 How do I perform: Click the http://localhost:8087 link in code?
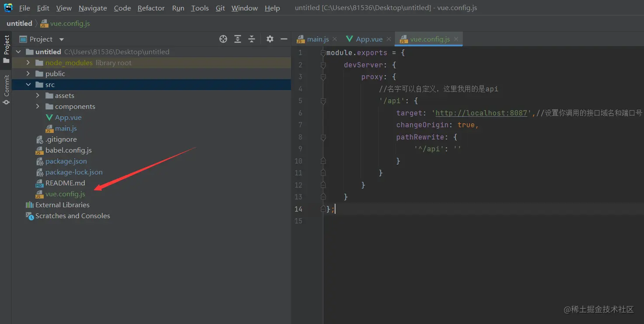click(481, 113)
